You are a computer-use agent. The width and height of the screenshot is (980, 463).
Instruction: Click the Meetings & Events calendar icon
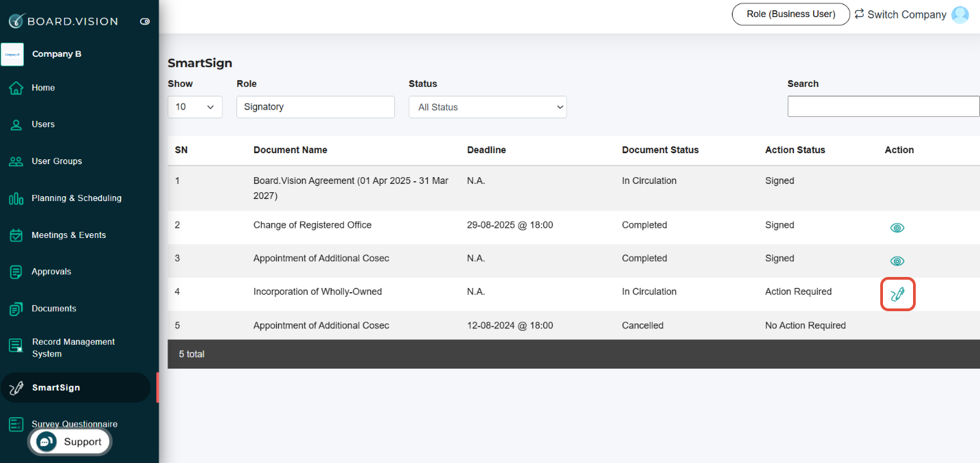point(16,235)
